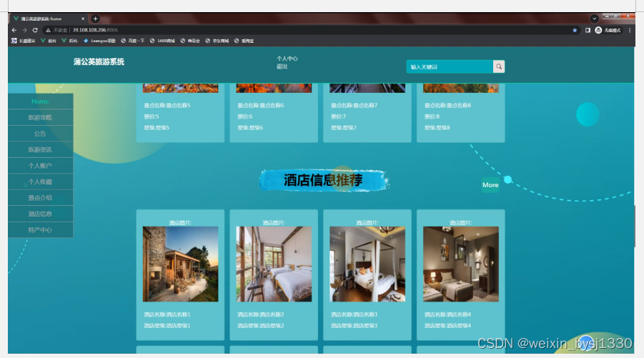This screenshot has height=358, width=644.
Task: Click the address bar URL 39.108.108.206
Action: pos(89,30)
